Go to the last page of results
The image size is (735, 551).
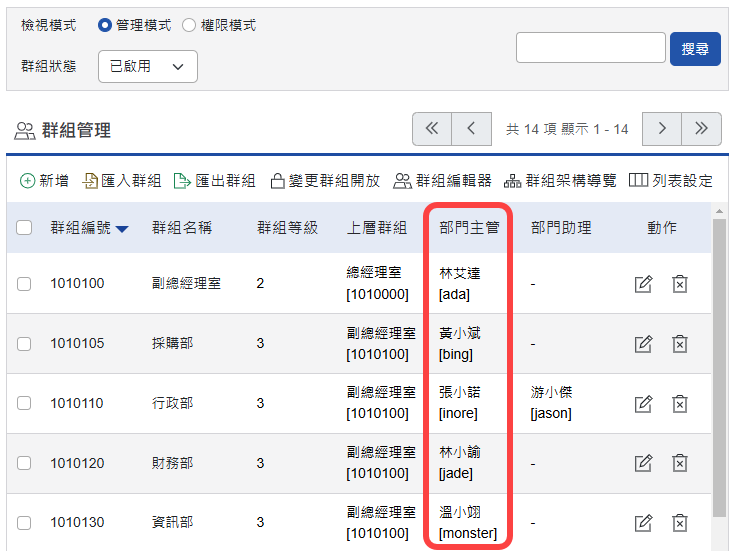pyautogui.click(x=701, y=129)
